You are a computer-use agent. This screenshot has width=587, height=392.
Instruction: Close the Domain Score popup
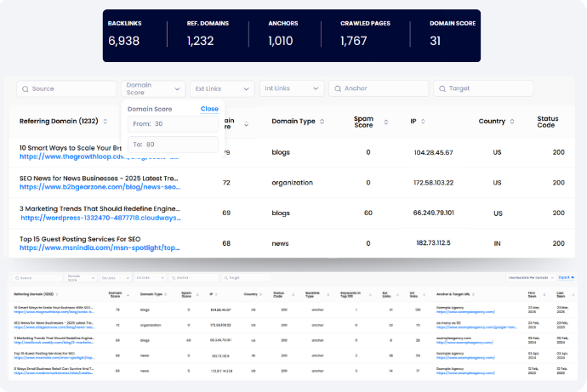[x=209, y=109]
